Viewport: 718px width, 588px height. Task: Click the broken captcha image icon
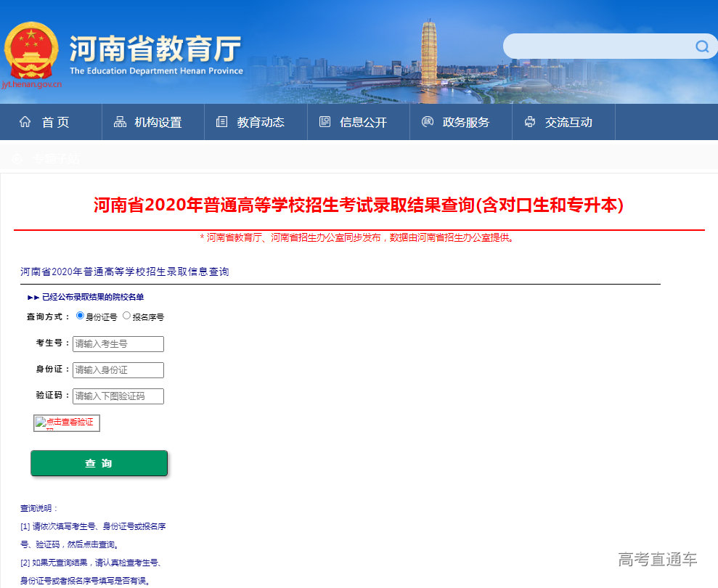(x=40, y=422)
